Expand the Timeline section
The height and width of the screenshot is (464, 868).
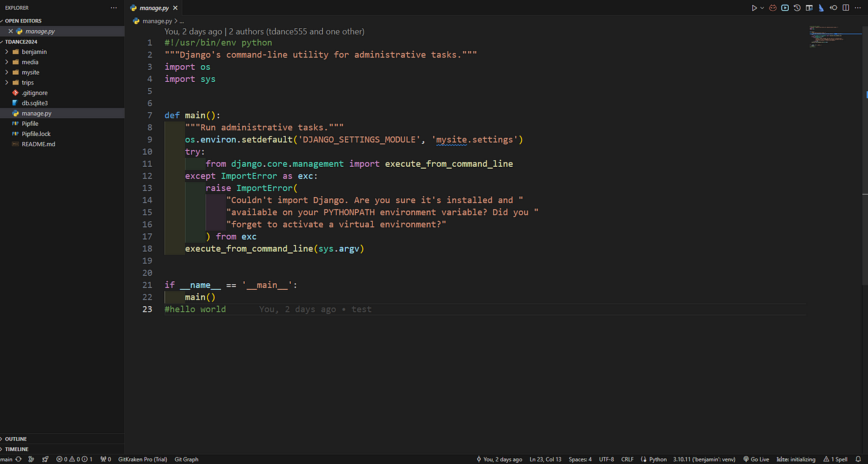click(17, 449)
